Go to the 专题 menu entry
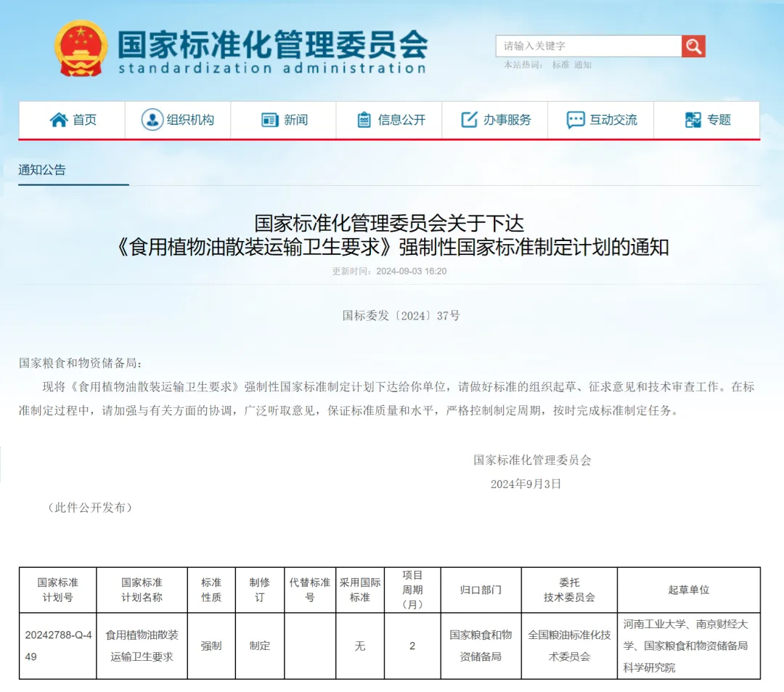784x692 pixels. 707,120
